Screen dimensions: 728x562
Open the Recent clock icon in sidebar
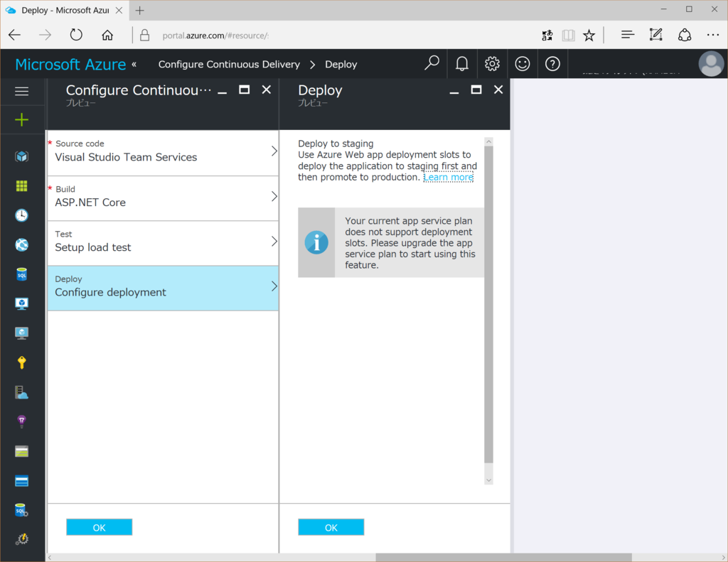pyautogui.click(x=22, y=215)
